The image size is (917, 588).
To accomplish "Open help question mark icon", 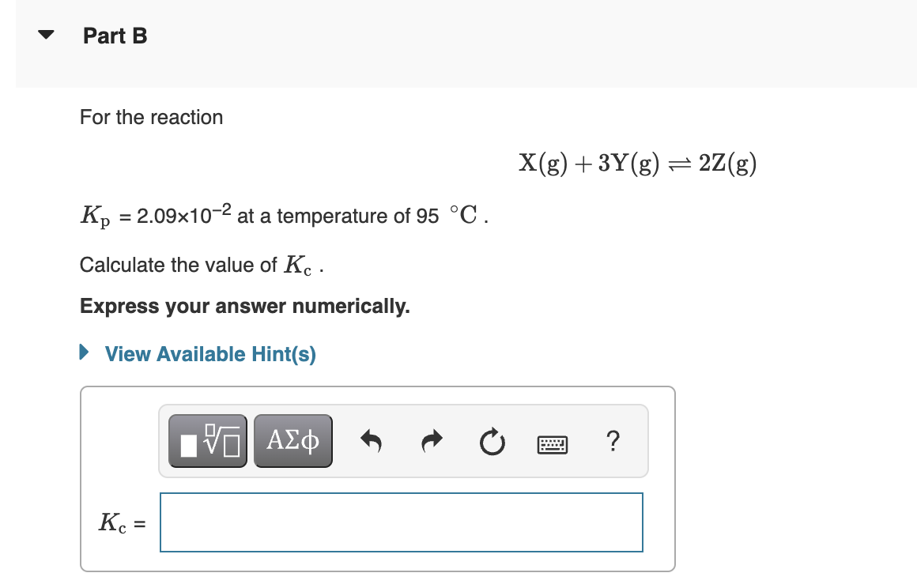I will click(x=613, y=441).
